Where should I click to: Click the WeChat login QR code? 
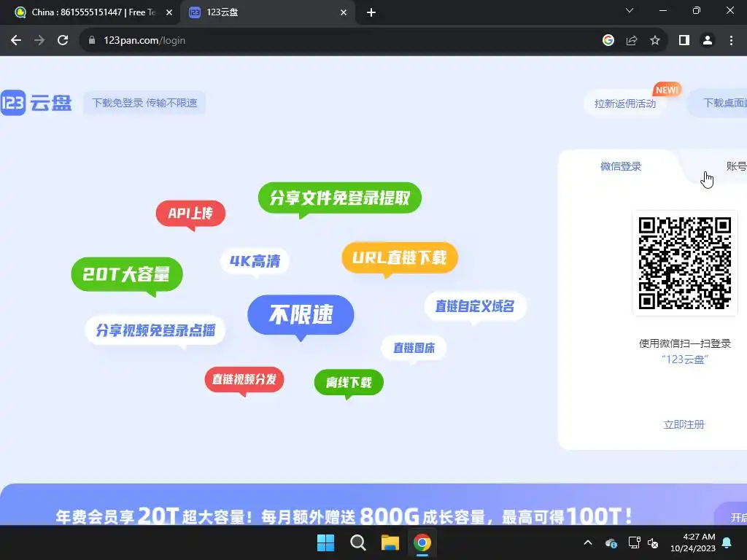point(684,262)
